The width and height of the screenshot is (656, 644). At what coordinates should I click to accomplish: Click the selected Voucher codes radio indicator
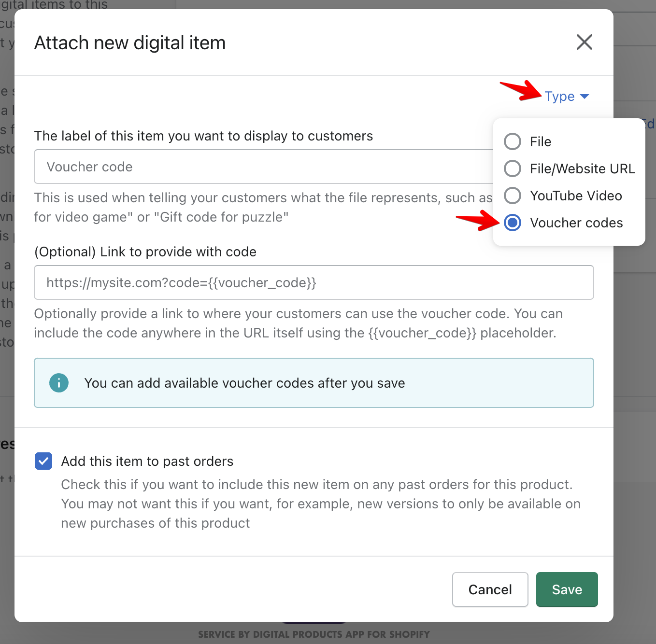pyautogui.click(x=513, y=223)
